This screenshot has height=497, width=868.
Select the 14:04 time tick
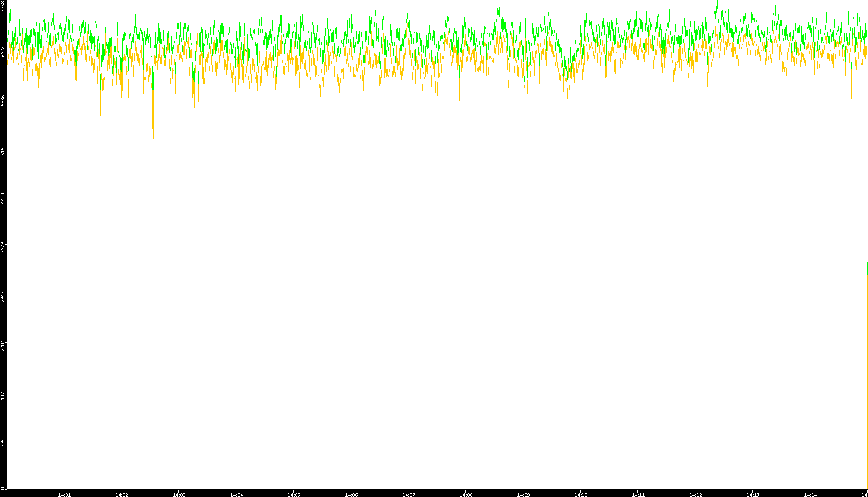pos(236,495)
